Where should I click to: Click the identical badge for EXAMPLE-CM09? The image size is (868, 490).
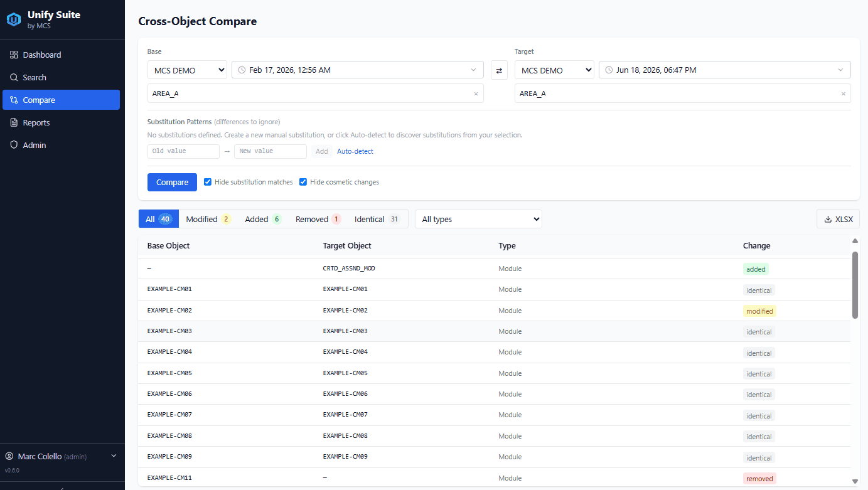coord(759,458)
